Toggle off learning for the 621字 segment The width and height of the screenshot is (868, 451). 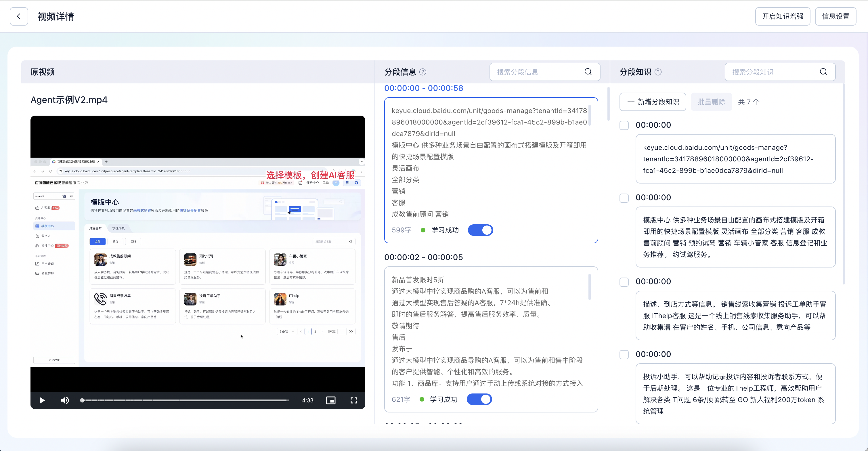pyautogui.click(x=479, y=400)
